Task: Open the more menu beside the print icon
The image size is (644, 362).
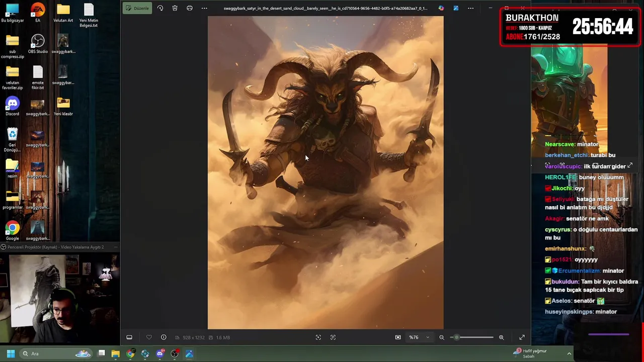Action: [204, 8]
